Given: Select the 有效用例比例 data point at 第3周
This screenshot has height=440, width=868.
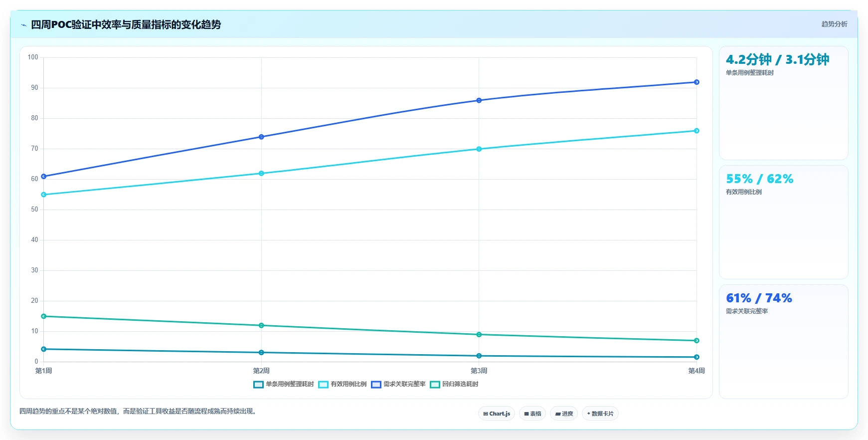Looking at the screenshot, I should pos(479,149).
